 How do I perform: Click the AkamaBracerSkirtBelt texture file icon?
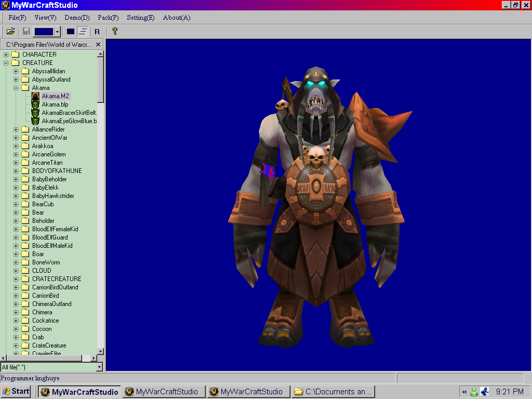pos(35,113)
